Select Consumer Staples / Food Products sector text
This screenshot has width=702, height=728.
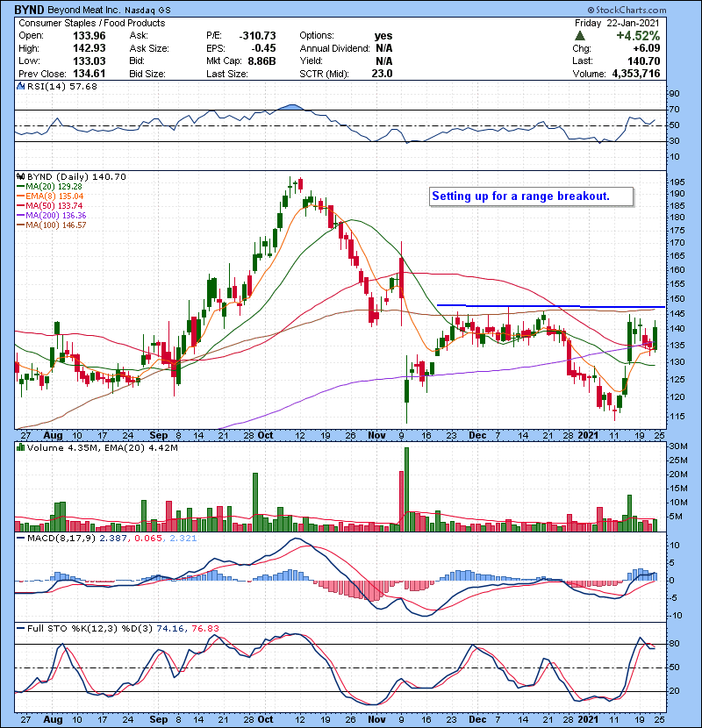[92, 23]
